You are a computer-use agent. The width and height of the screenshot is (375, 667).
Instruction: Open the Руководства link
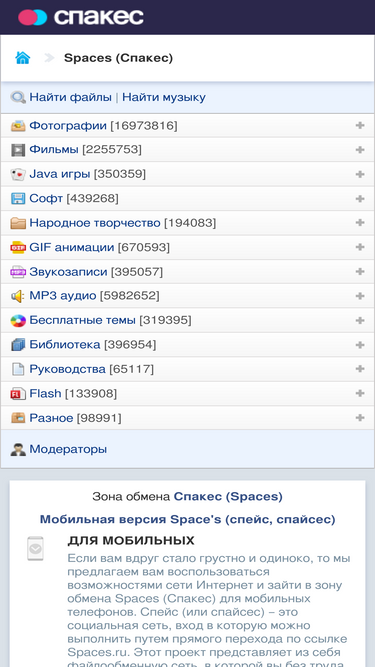point(67,369)
